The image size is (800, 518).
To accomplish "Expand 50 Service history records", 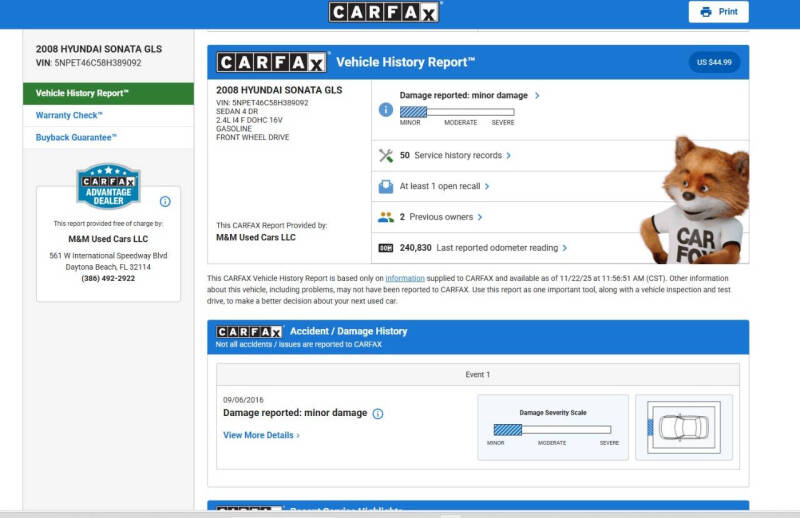I will pos(508,156).
